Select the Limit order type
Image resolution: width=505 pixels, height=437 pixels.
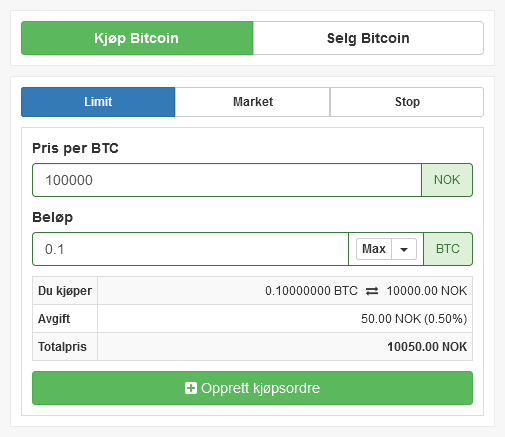(x=98, y=102)
